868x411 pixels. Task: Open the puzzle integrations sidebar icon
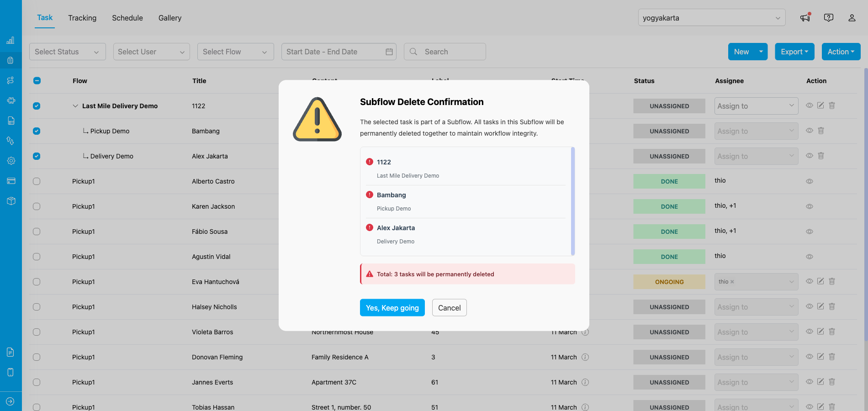click(x=11, y=100)
